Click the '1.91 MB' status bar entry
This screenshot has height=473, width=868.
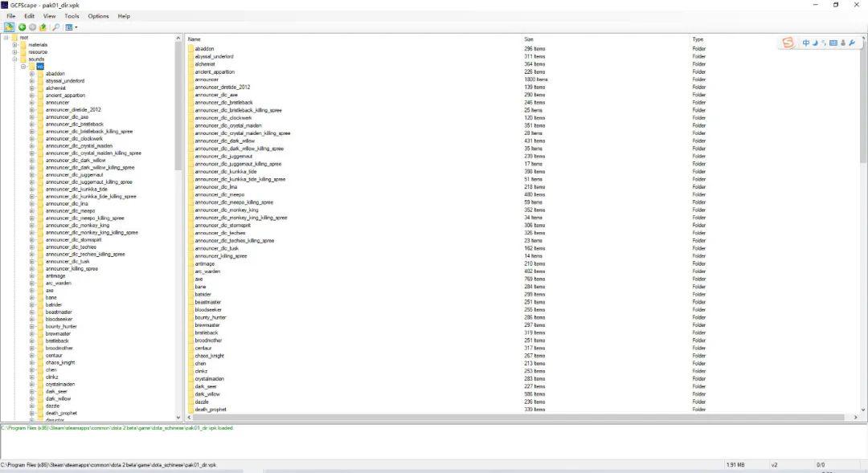pos(735,465)
